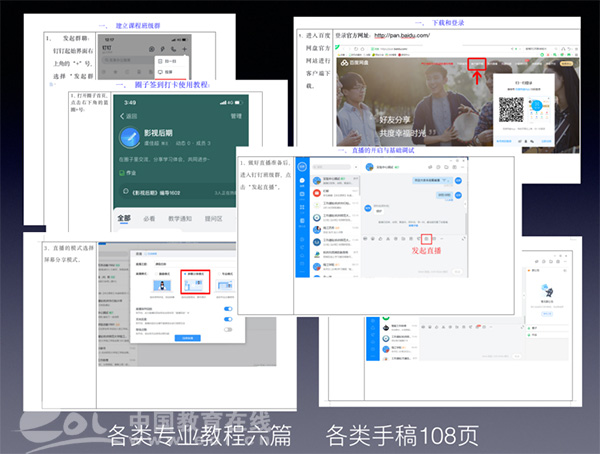The height and width of the screenshot is (454, 600).
Task: Click the expand-input icon beside the chat toolbar
Action: click(x=463, y=238)
